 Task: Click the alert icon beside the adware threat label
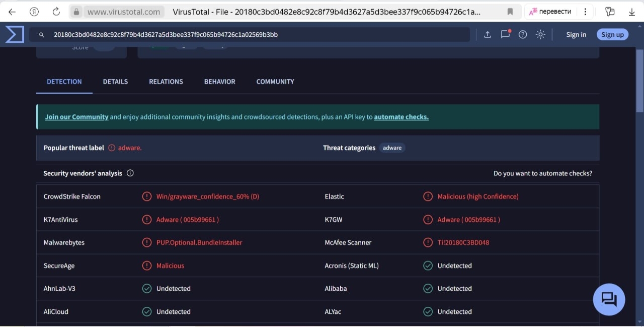point(112,148)
